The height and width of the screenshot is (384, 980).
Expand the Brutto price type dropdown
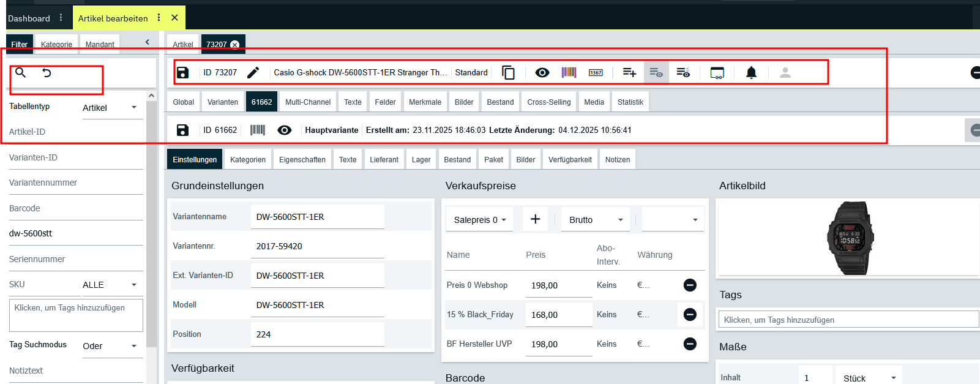596,220
